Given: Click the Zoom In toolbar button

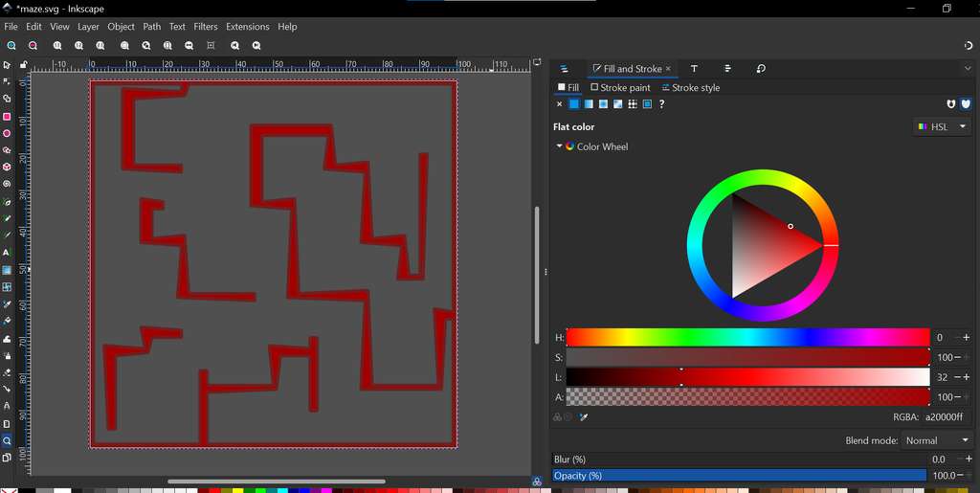Looking at the screenshot, I should tap(11, 46).
